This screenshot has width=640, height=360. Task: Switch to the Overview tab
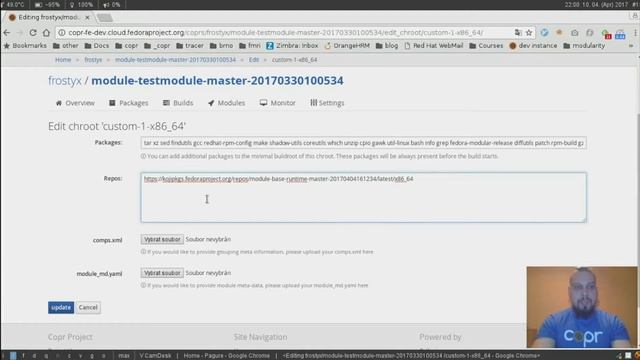tap(75, 103)
